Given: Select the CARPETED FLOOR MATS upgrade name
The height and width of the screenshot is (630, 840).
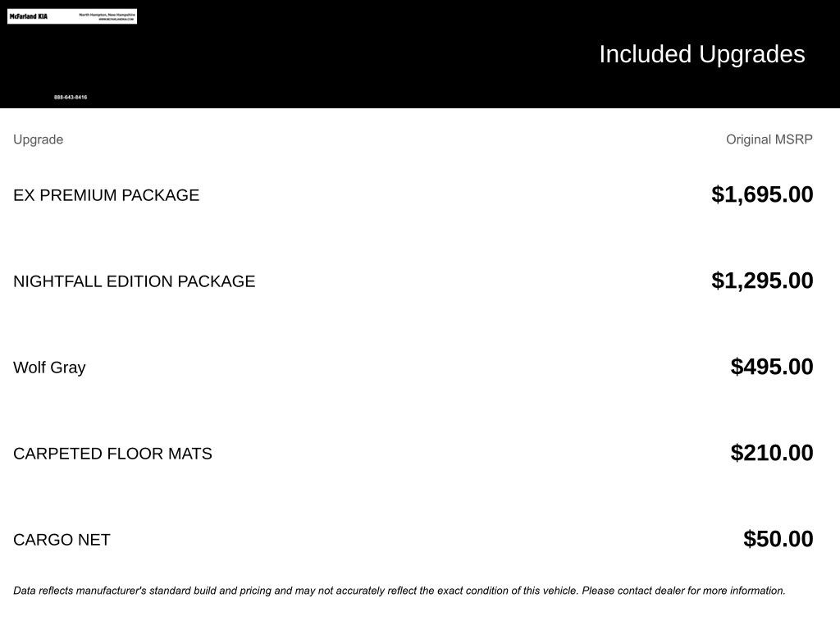Looking at the screenshot, I should pyautogui.click(x=112, y=454).
